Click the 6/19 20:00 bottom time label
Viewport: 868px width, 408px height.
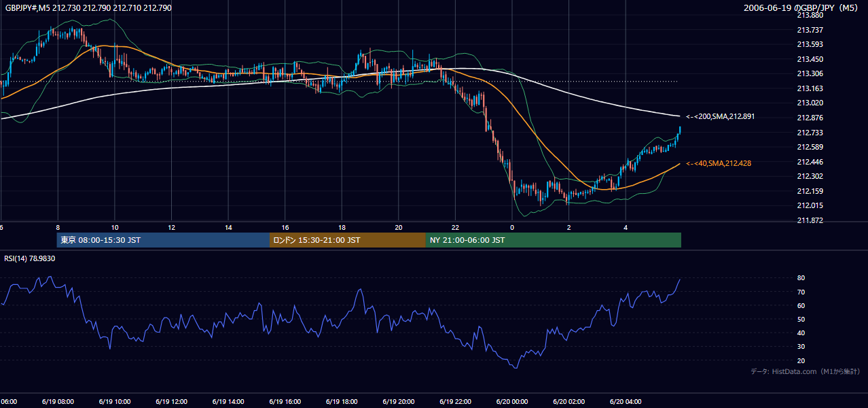[x=398, y=401]
